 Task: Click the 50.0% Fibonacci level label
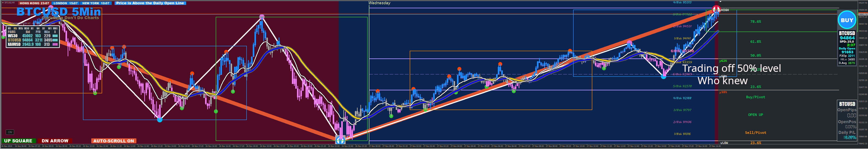click(755, 55)
